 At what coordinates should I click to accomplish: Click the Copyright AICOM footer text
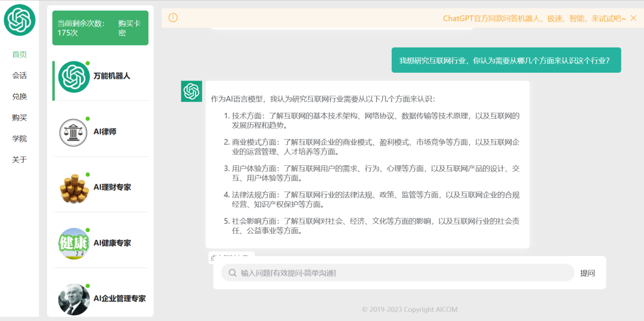pyautogui.click(x=410, y=310)
